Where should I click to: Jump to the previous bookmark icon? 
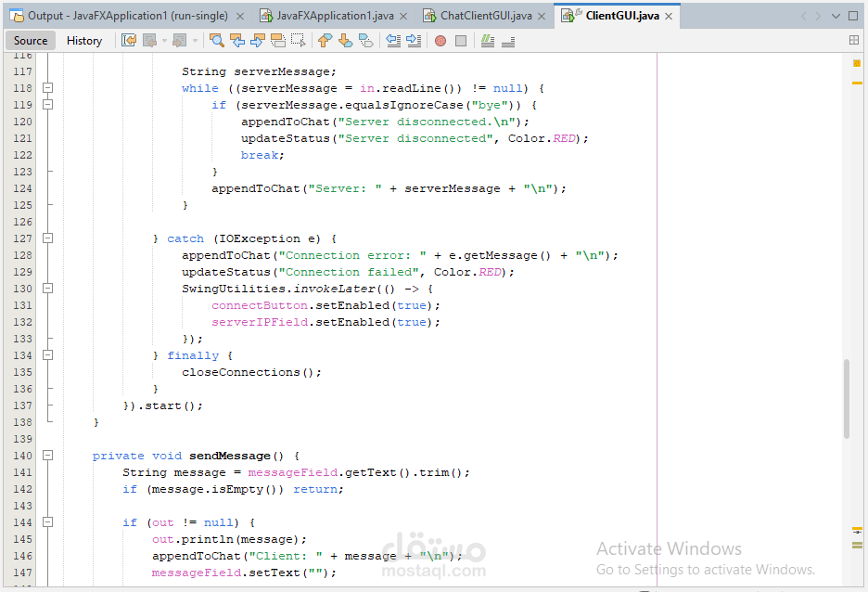tap(325, 41)
